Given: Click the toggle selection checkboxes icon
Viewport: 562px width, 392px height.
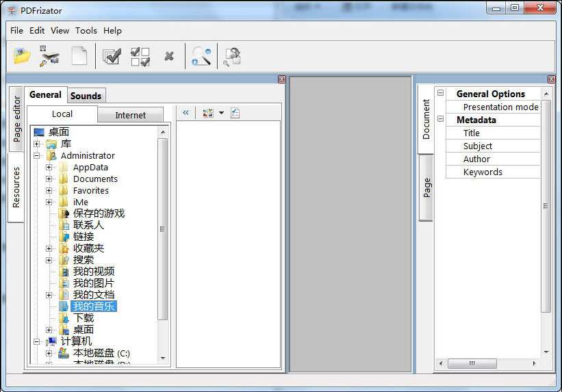Looking at the screenshot, I should 140,57.
